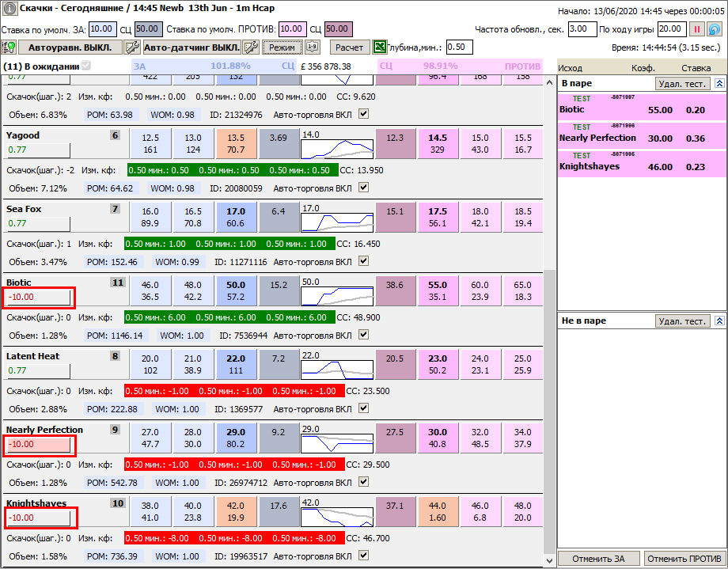Click the Коэф. column header
The image size is (728, 569).
click(x=643, y=68)
